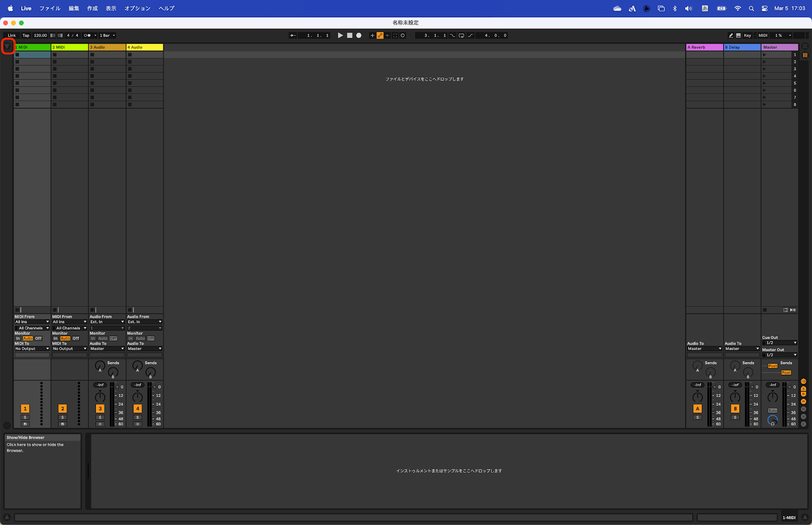Image resolution: width=812 pixels, height=525 pixels.
Task: Open track 3 Audio From Ext. In dropdown
Action: pyautogui.click(x=107, y=322)
